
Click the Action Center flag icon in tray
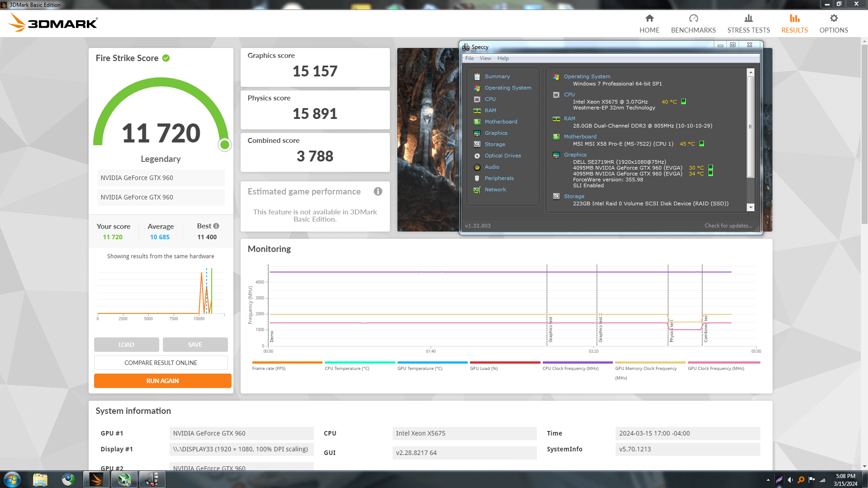coord(812,480)
